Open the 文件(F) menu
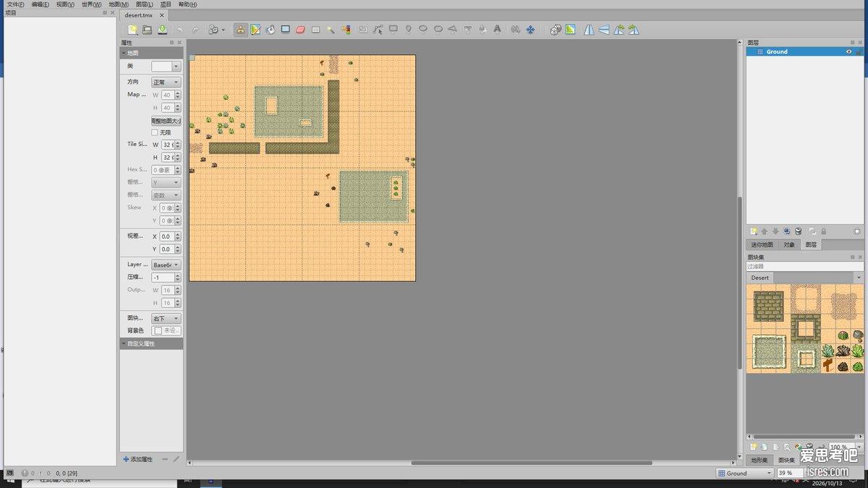This screenshot has height=488, width=868. click(15, 4)
